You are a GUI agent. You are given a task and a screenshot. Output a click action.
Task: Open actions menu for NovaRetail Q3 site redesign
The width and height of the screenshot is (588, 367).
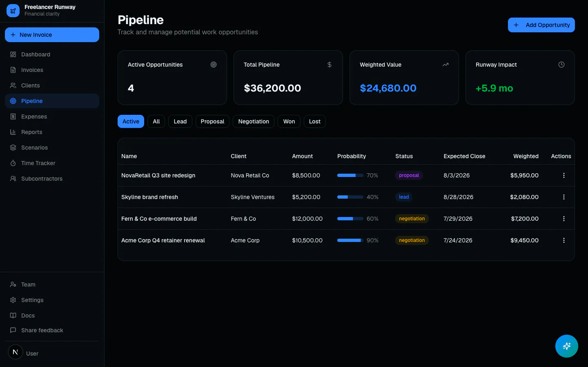[x=564, y=175]
